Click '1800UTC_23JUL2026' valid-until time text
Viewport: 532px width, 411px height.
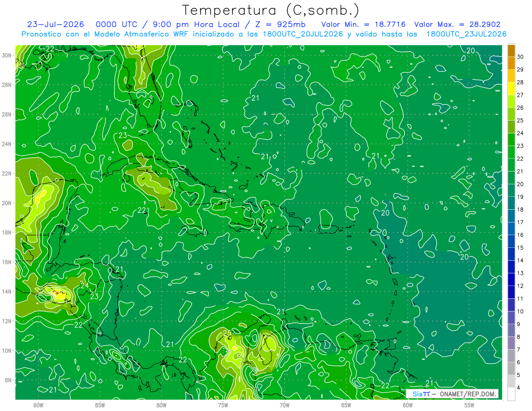pos(466,34)
